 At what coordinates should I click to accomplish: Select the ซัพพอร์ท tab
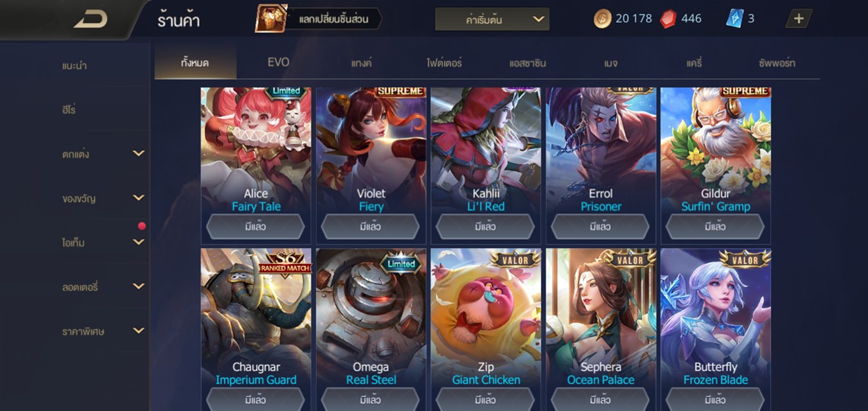point(777,63)
